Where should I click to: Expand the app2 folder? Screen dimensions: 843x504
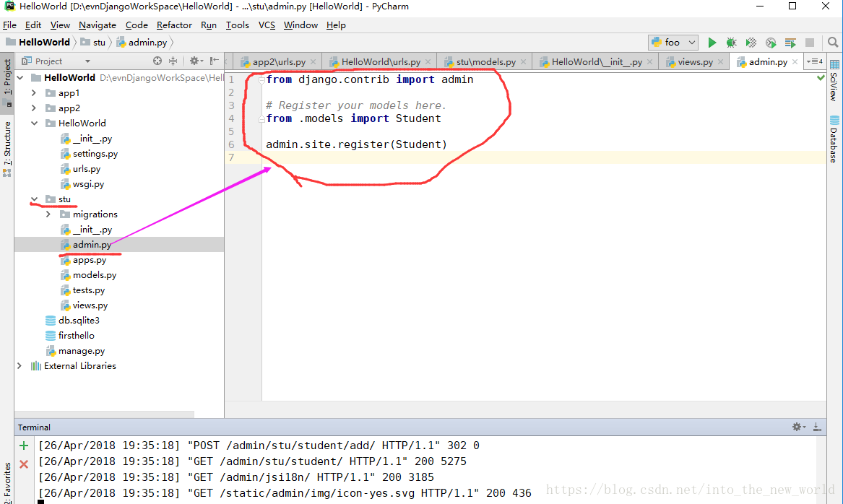coord(34,108)
